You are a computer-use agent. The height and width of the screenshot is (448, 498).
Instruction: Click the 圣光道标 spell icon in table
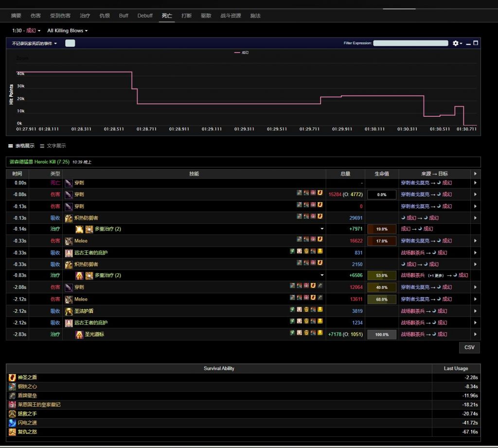click(x=79, y=334)
